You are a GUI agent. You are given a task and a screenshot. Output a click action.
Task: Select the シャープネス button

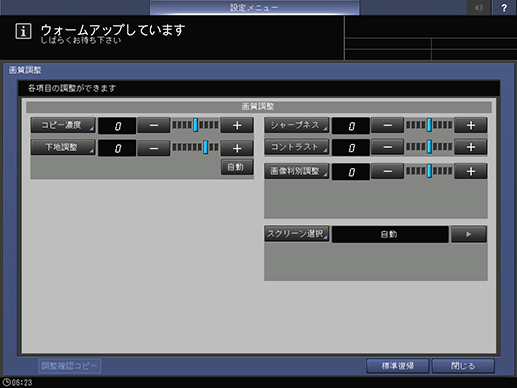[x=297, y=125]
